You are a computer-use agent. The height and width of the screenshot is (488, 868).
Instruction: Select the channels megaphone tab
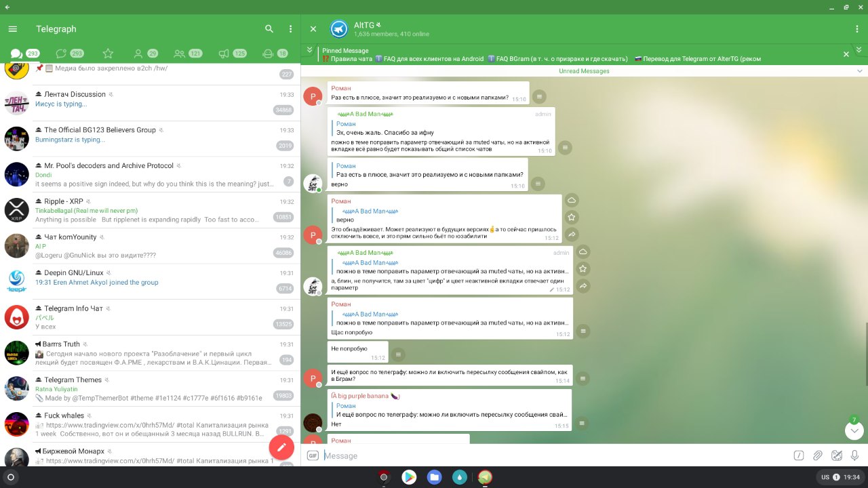point(232,54)
